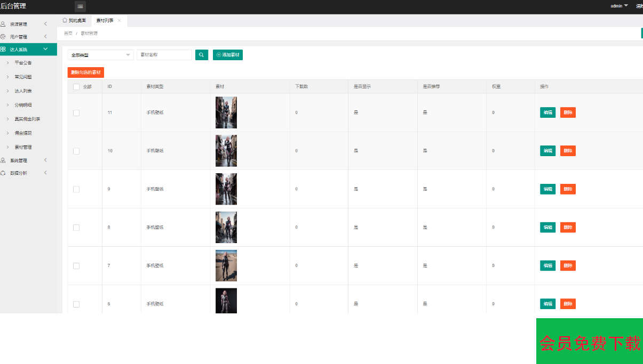The image size is (643, 364).
Task: Click the 素材名称 search input field
Action: point(164,55)
